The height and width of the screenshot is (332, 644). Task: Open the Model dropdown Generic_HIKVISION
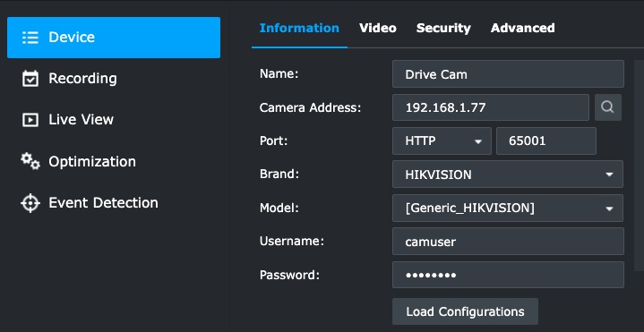click(508, 209)
